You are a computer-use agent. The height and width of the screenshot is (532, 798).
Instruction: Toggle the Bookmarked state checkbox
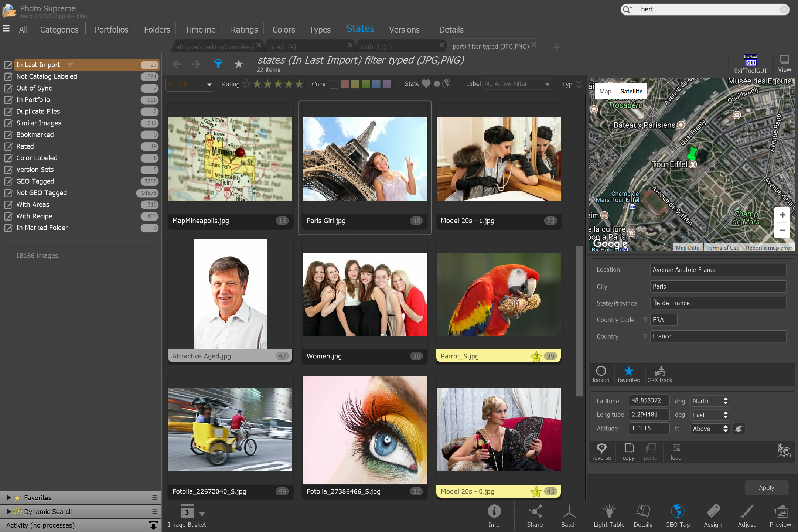(8, 135)
